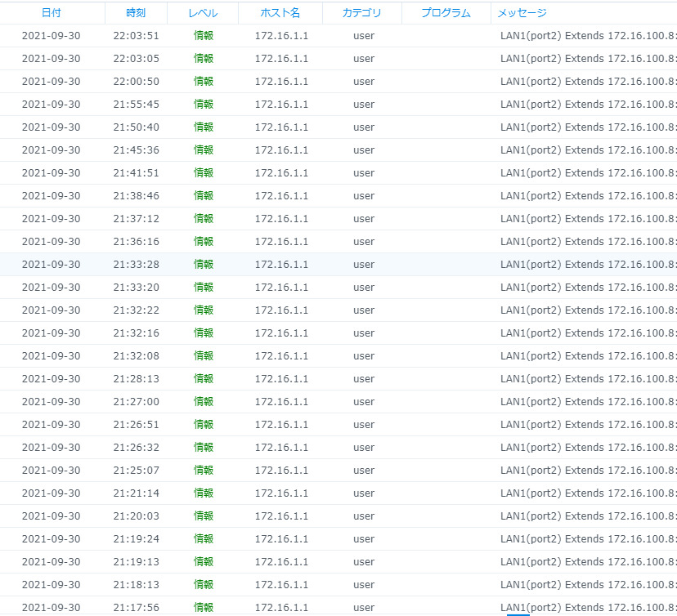Click the 時刻 column header
677x616 pixels.
click(136, 13)
